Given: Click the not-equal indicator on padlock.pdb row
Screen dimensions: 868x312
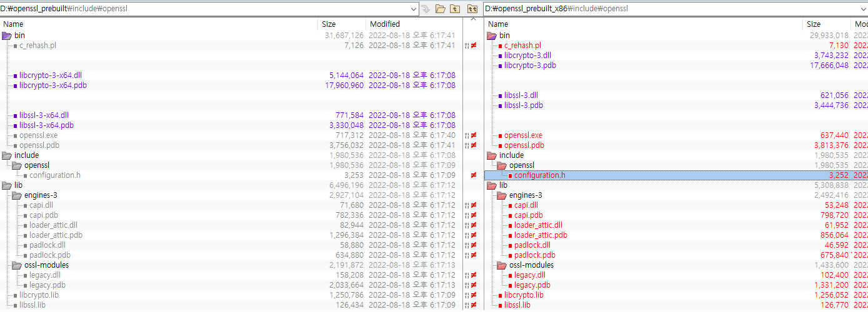Looking at the screenshot, I should [x=474, y=255].
